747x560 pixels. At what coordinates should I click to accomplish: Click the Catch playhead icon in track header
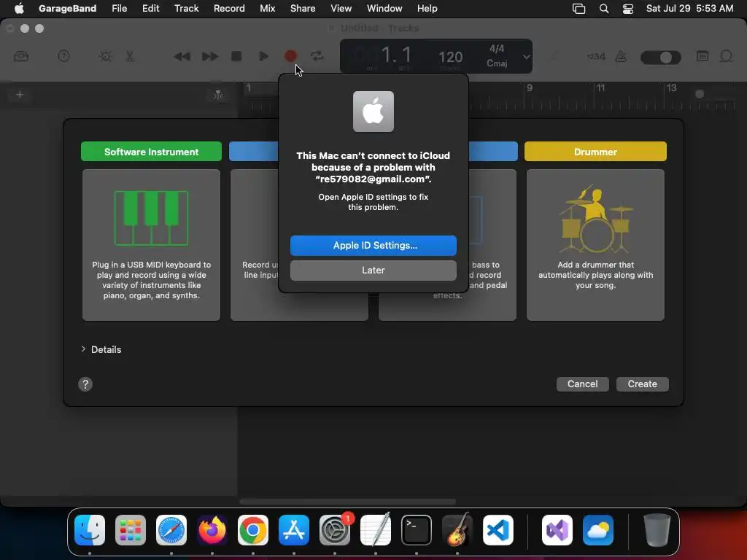[x=218, y=96]
